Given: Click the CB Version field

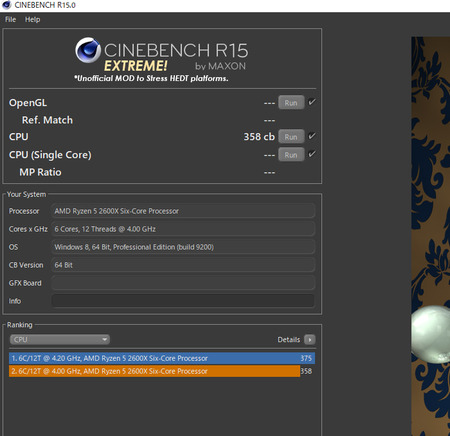Looking at the screenshot, I should click(x=183, y=265).
